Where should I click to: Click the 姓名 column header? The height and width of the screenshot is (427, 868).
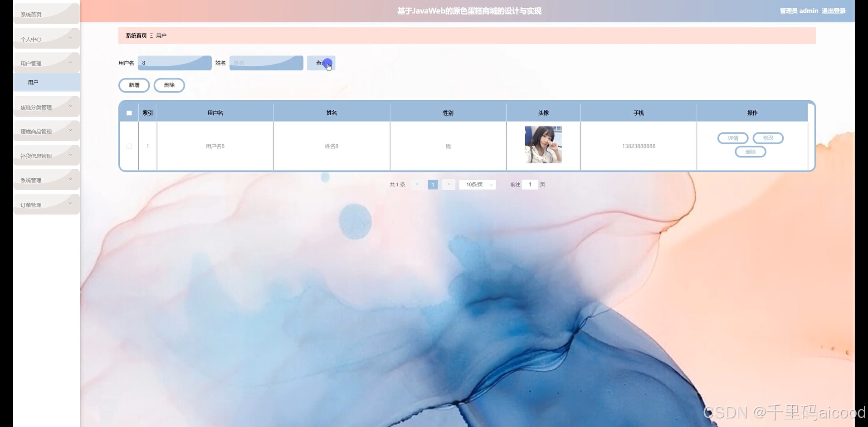pos(332,113)
